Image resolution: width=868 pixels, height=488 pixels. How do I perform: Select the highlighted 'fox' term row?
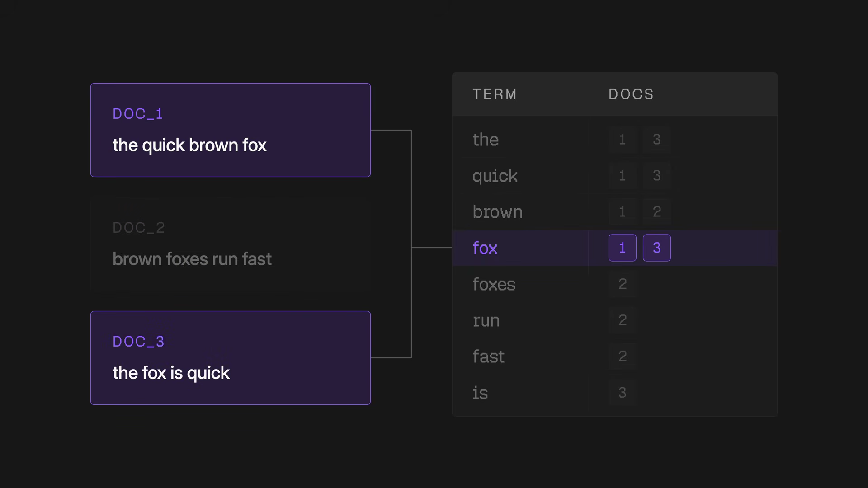[615, 248]
